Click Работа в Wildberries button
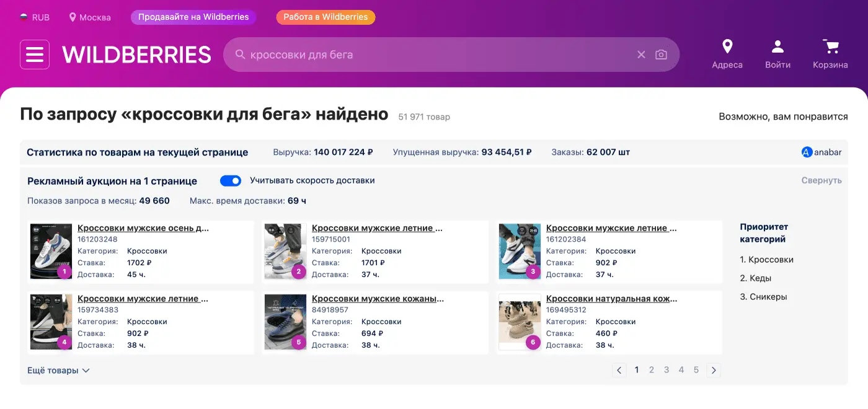This screenshot has width=868, height=409. (x=325, y=17)
